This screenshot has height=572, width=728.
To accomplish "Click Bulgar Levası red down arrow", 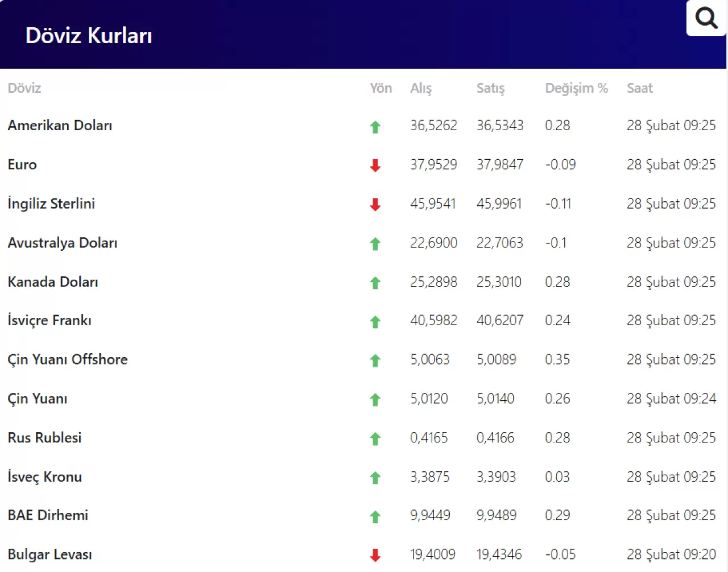I will click(x=375, y=556).
